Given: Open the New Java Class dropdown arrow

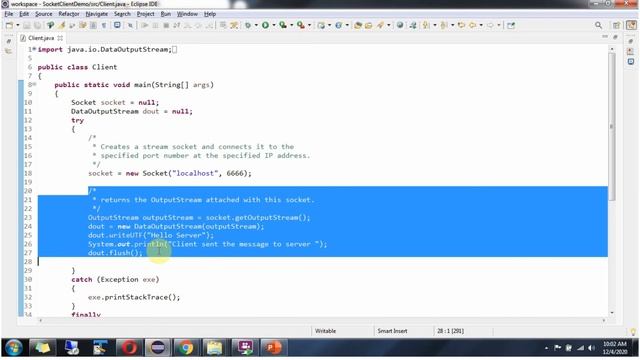Looking at the screenshot, I should (347, 25).
